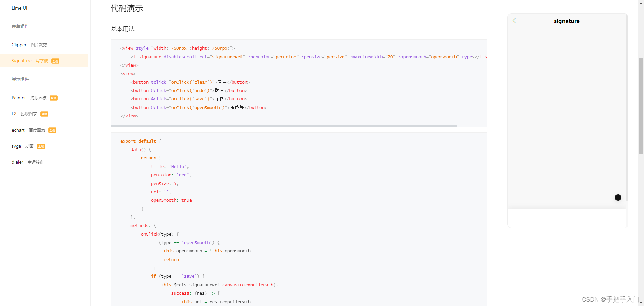Click the orange badge next to echart
Screen dimensions: 644x306
click(x=52, y=130)
